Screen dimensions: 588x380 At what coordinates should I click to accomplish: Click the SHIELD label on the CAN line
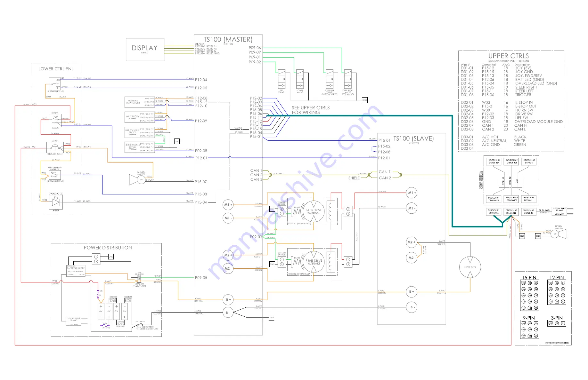tap(354, 178)
